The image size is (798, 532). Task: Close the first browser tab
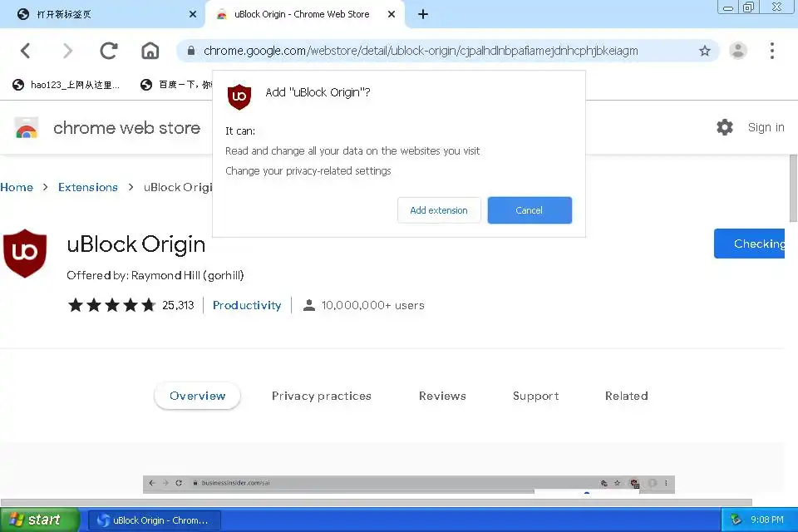pos(193,14)
